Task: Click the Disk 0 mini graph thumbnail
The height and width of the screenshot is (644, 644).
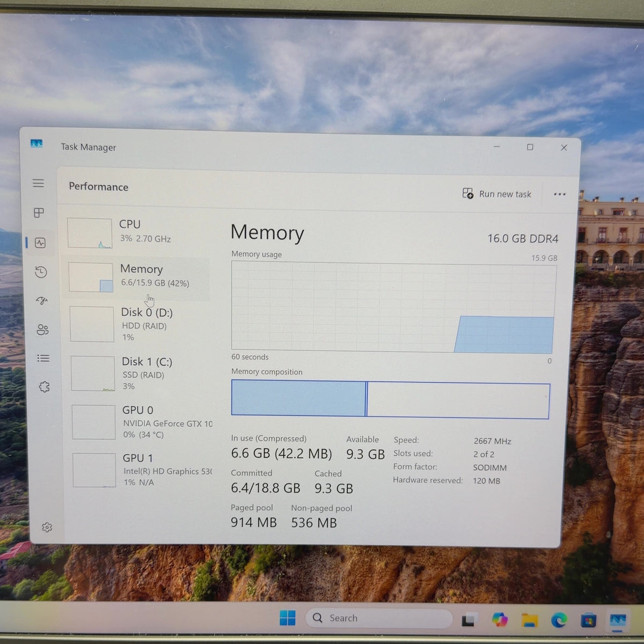Action: [92, 324]
